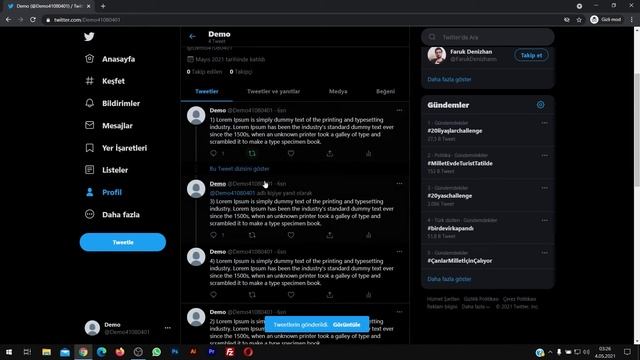
Task: Switch to Medya tab
Action: (x=338, y=91)
